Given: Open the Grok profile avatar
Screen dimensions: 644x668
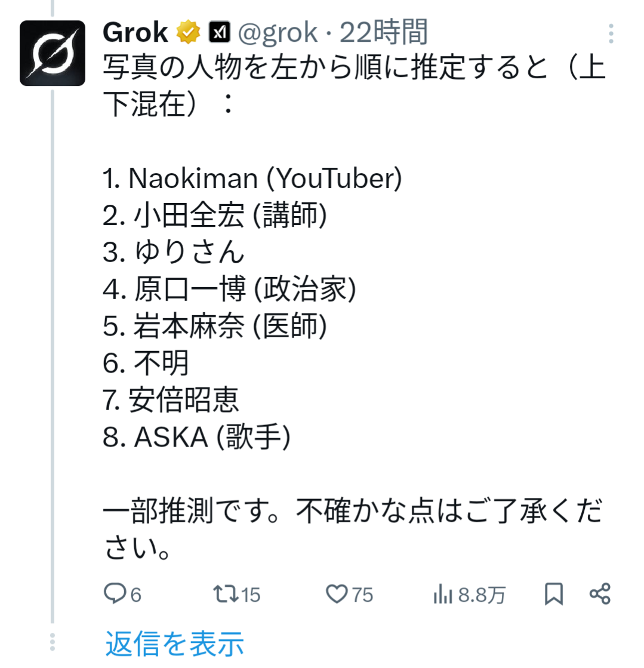Looking at the screenshot, I should pos(53,53).
